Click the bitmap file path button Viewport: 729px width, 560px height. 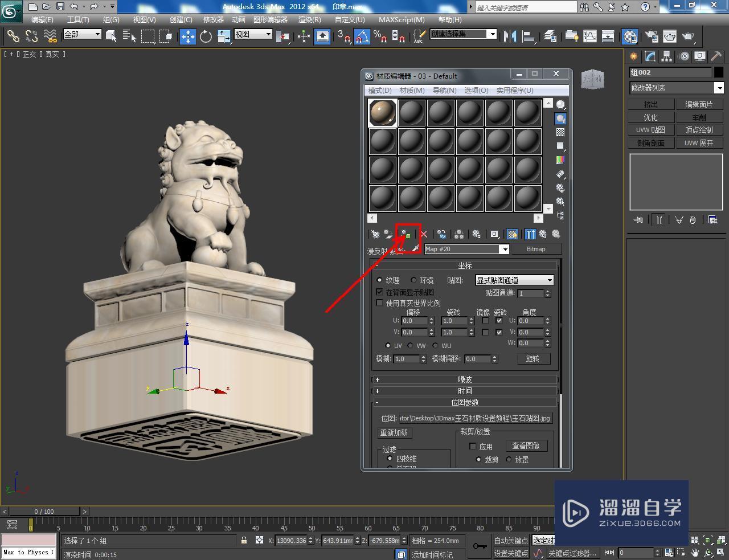coord(476,418)
